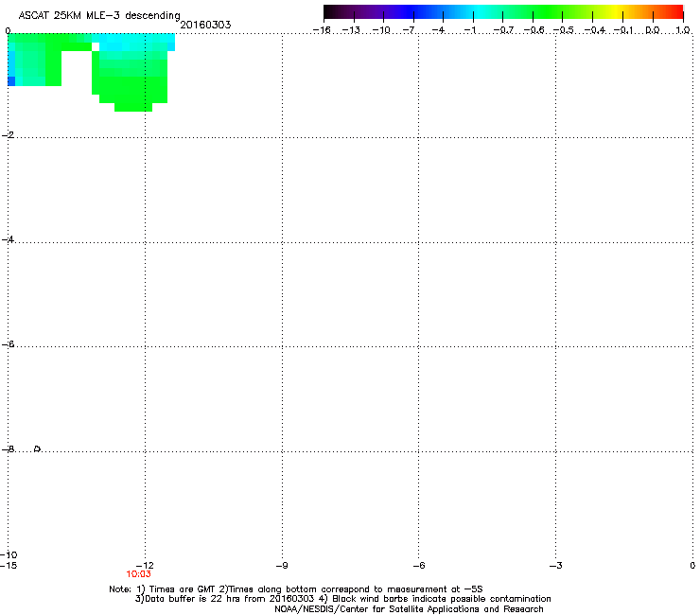Click the latitude axis label "-2"
The image size is (700, 615).
(x=8, y=135)
